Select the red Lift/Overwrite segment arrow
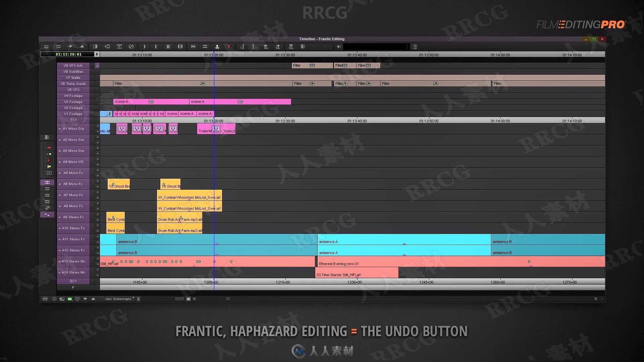The width and height of the screenshot is (644, 362). [x=49, y=147]
